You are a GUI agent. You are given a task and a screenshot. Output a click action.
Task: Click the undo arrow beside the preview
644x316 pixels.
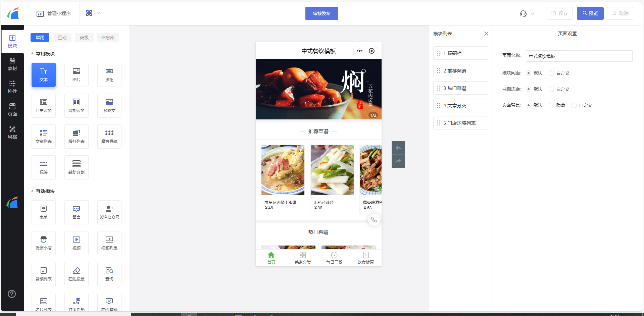[398, 148]
